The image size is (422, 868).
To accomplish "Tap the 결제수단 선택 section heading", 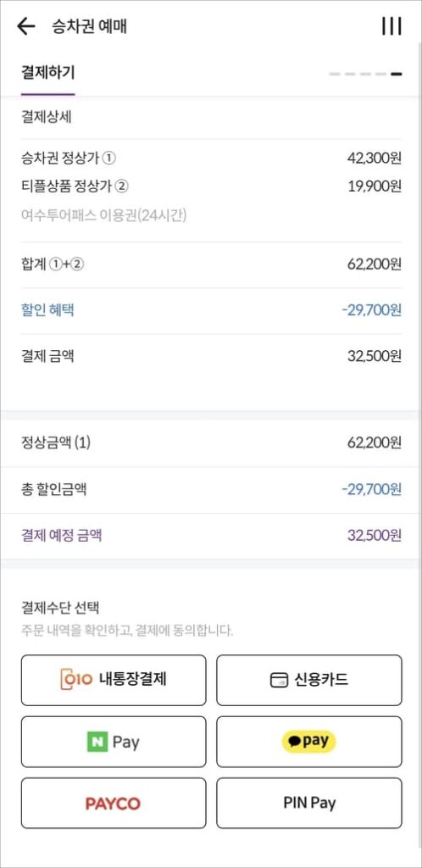I will click(60, 608).
